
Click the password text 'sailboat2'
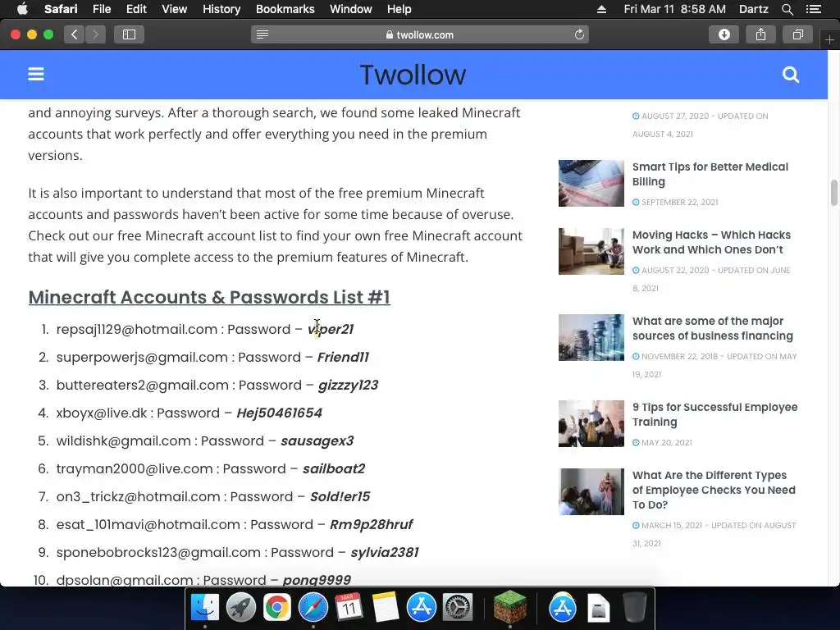(x=334, y=468)
